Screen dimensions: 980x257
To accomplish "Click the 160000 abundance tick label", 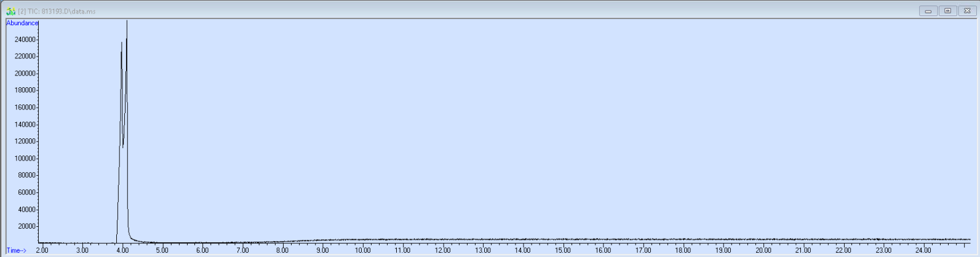I will point(25,108).
